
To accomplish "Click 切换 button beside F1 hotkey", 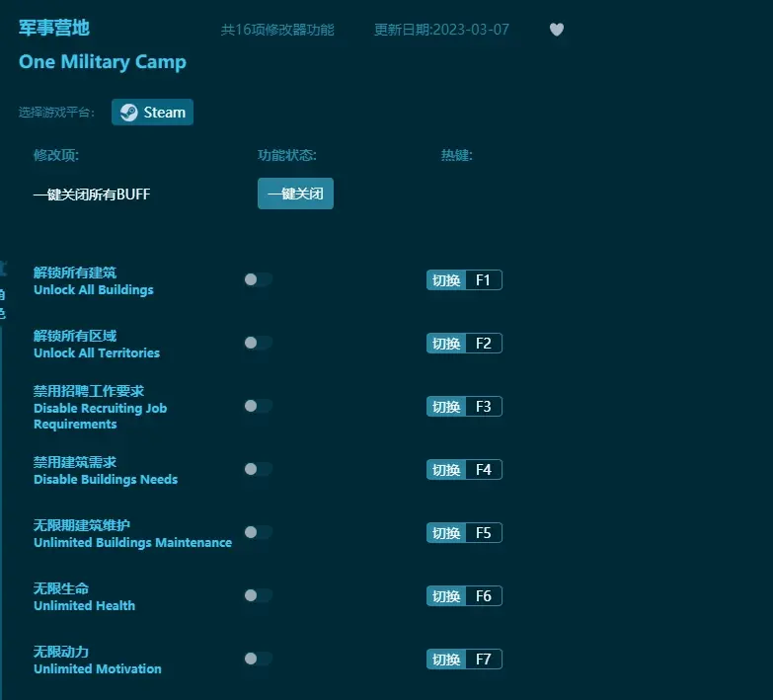I will [x=446, y=280].
